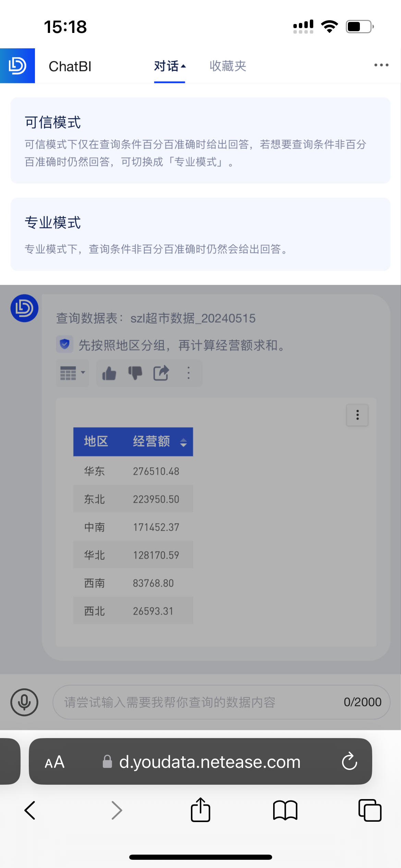The width and height of the screenshot is (401, 868).
Task: Click the thumbs up icon
Action: [109, 373]
